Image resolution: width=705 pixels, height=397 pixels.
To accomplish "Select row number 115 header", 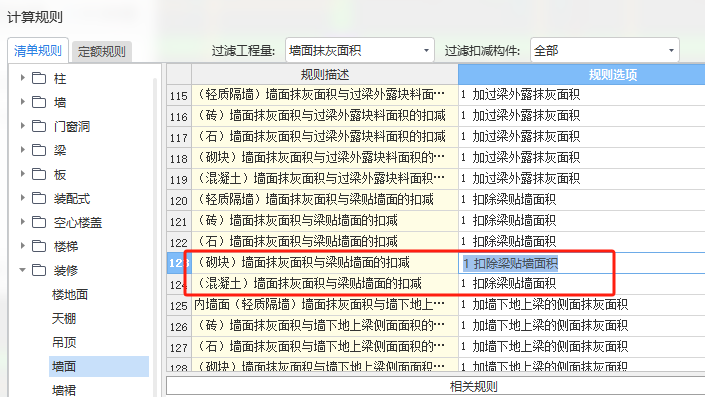I will click(179, 95).
